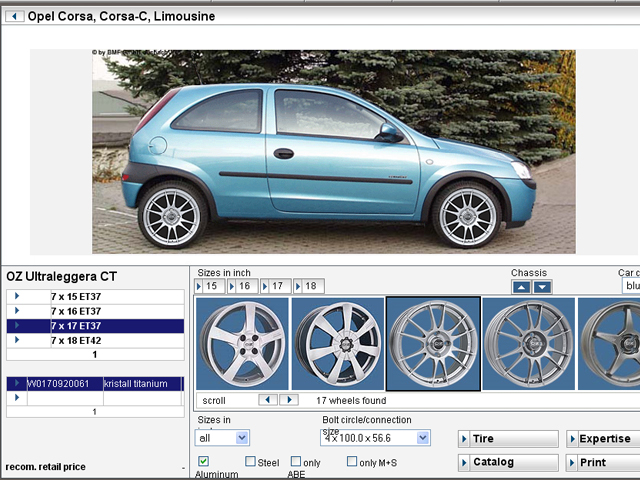Select the 7 x 16 ET37 row
The height and width of the screenshot is (480, 640).
coord(95,311)
